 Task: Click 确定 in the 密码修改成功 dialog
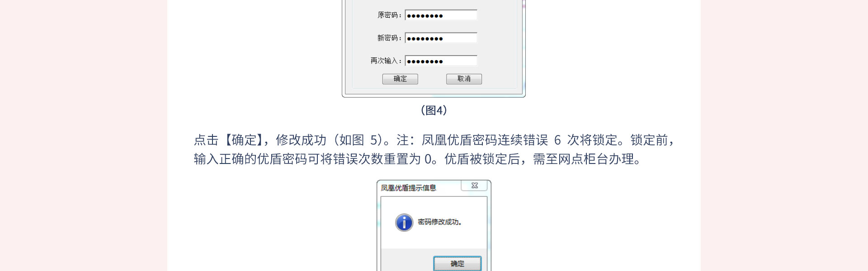457,263
